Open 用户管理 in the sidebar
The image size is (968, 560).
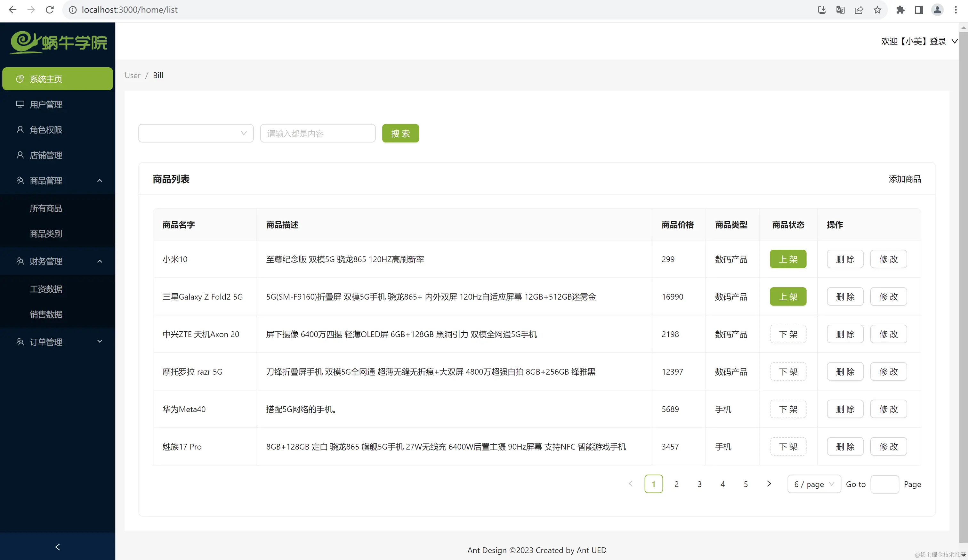(46, 104)
